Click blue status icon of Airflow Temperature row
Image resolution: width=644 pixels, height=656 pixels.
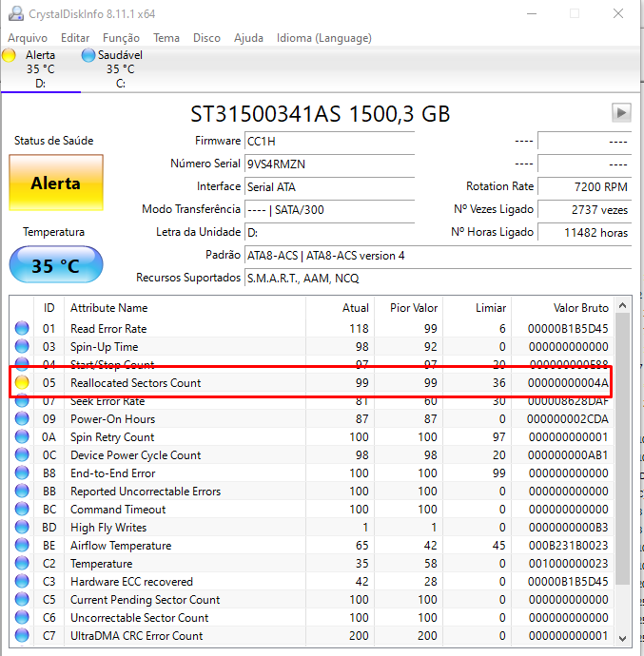coord(22,545)
